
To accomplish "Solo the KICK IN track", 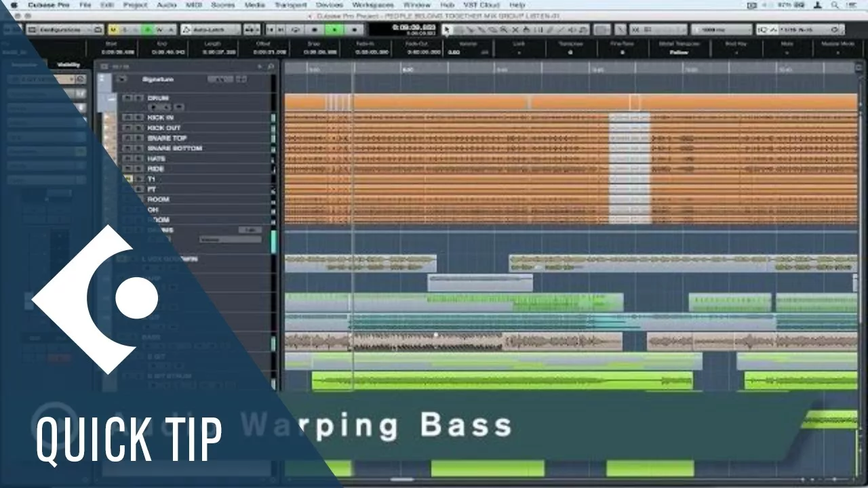I will 139,117.
